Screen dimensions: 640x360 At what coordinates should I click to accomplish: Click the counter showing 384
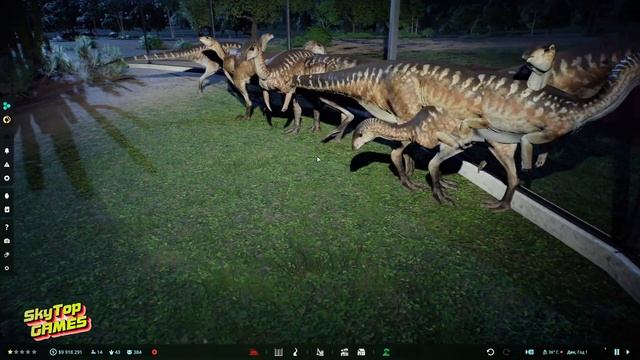134,352
